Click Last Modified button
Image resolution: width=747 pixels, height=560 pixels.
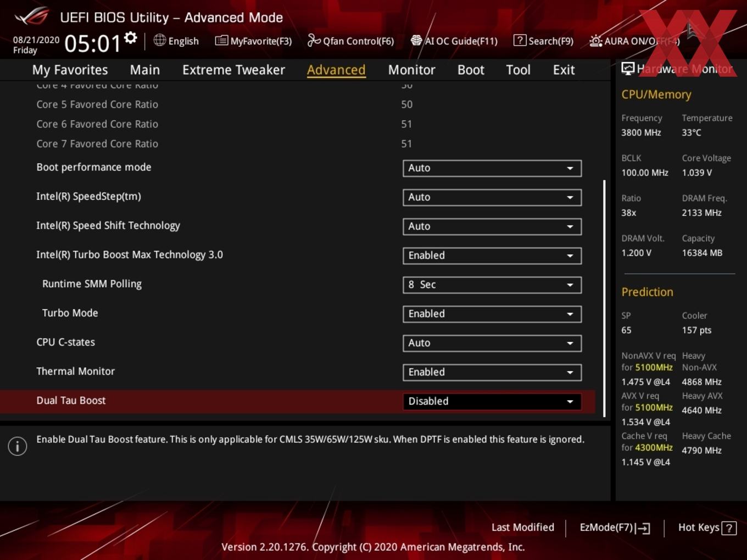coord(523,527)
